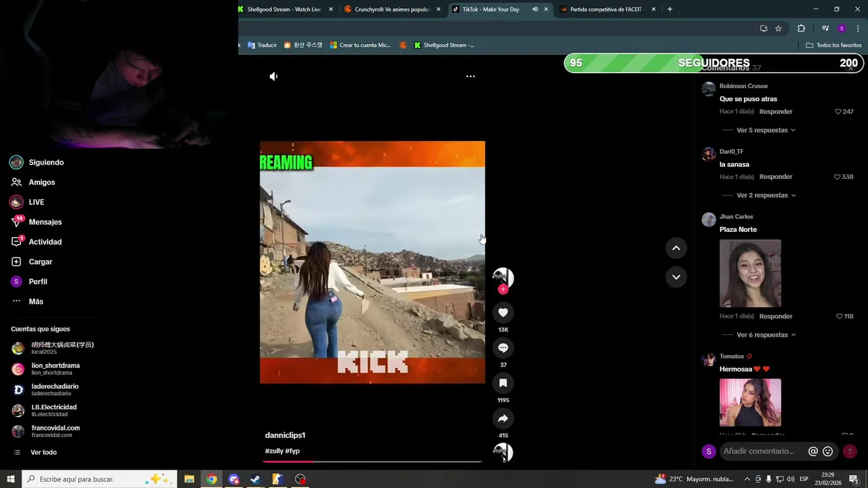Screen dimensions: 868x488
Task: Switch to Shellgood Stream tab
Action: 285,9
